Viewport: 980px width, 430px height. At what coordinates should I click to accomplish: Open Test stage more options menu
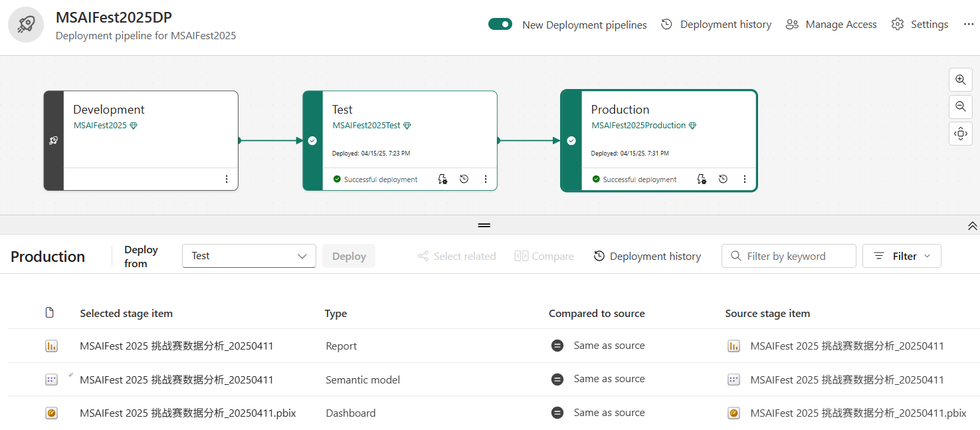tap(486, 179)
